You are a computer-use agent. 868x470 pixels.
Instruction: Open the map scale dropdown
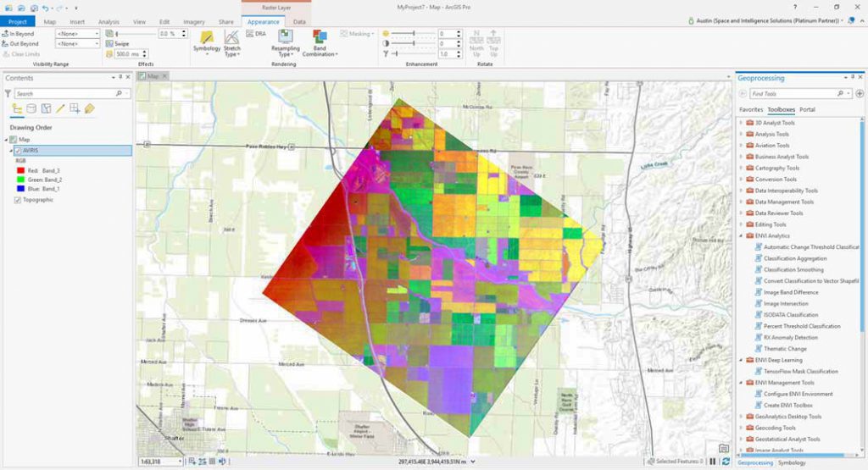click(x=160, y=462)
